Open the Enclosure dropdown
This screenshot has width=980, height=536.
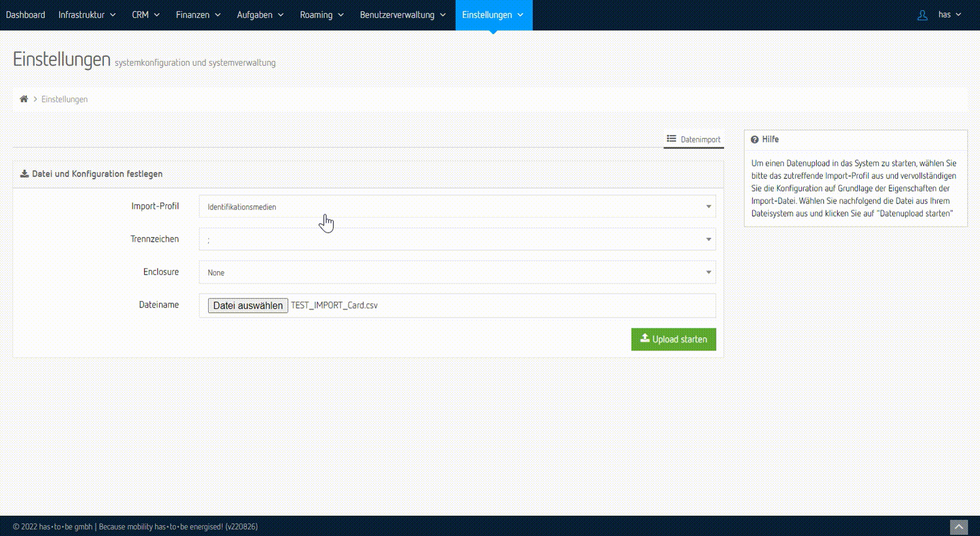(457, 272)
